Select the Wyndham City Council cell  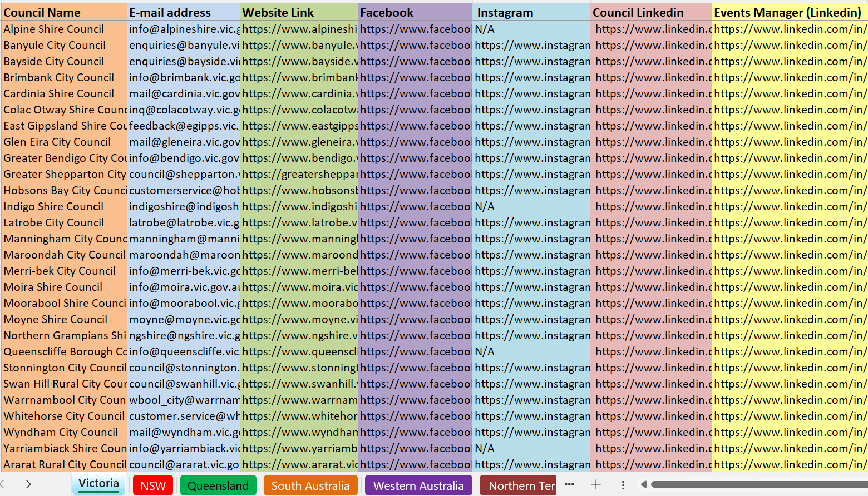63,432
